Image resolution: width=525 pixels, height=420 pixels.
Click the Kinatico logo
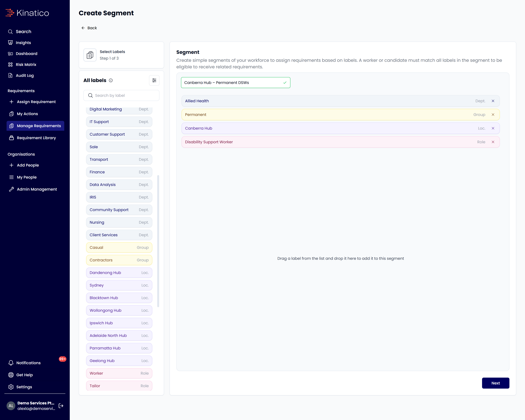click(27, 13)
